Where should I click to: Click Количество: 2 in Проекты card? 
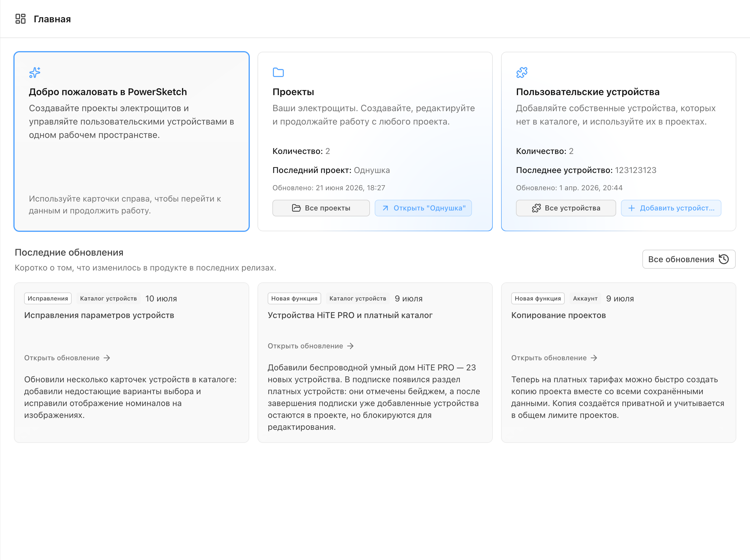[x=301, y=151]
